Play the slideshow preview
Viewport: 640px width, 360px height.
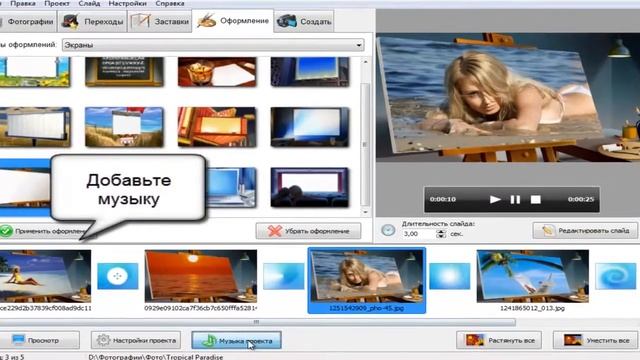click(x=495, y=199)
